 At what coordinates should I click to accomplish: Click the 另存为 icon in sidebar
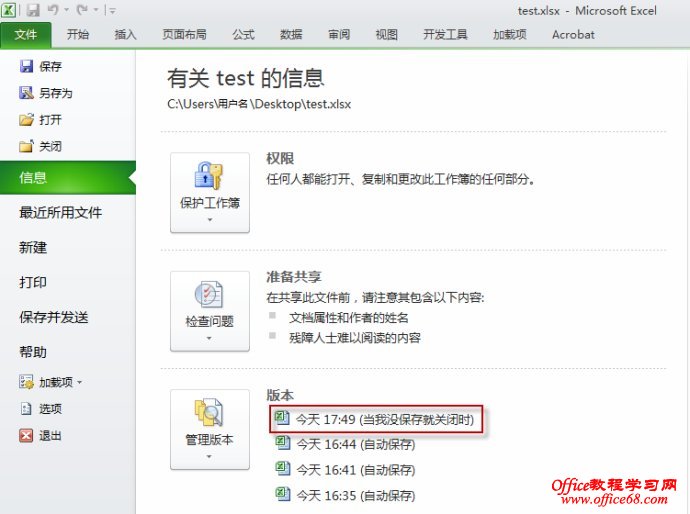(26, 93)
